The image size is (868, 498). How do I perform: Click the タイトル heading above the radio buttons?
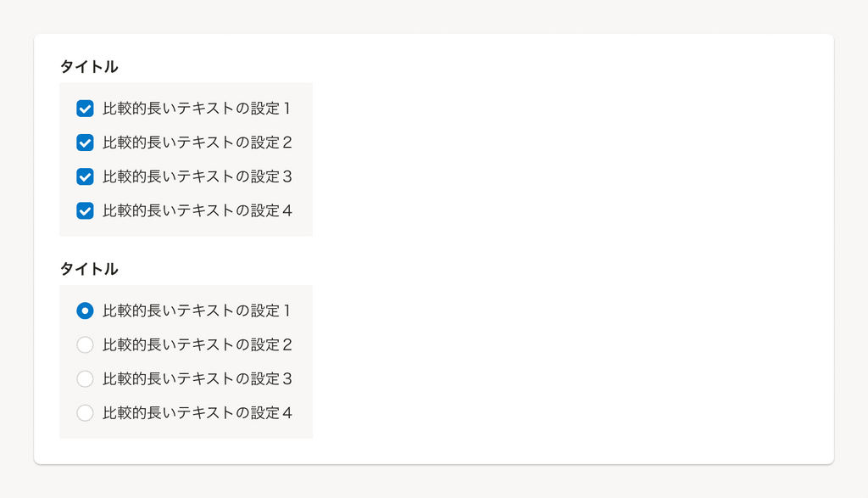click(x=89, y=269)
